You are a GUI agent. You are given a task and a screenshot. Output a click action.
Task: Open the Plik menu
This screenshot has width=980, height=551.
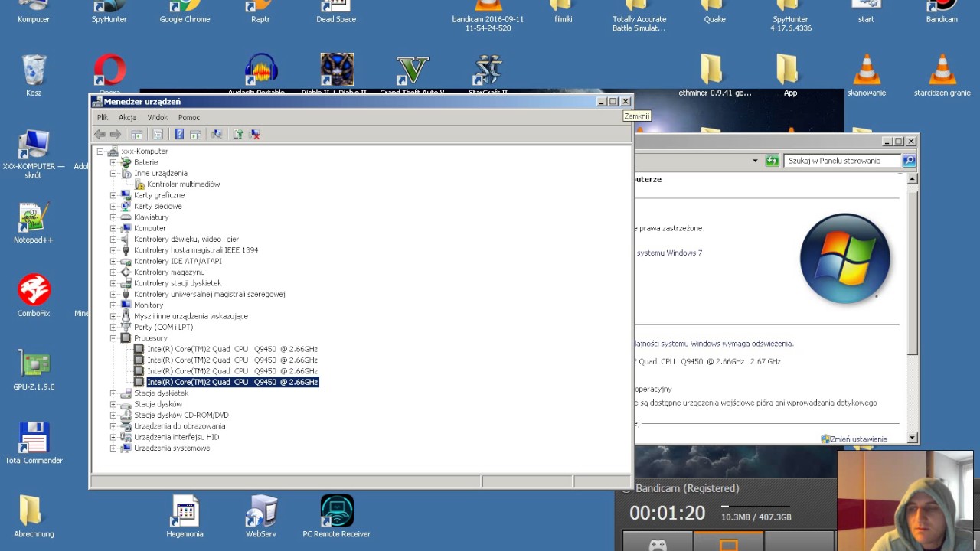tap(103, 117)
